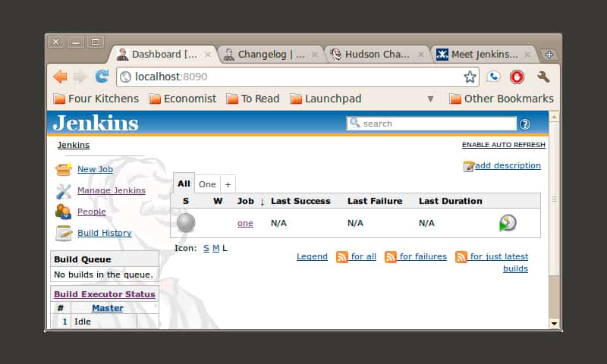Open the job named one
Image resolution: width=607 pixels, height=364 pixels.
(245, 223)
